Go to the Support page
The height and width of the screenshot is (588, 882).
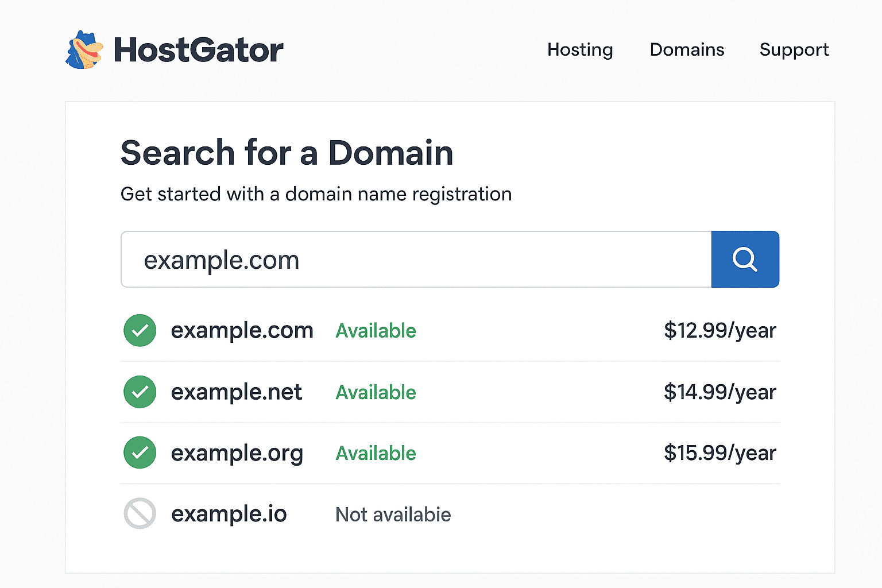point(794,50)
